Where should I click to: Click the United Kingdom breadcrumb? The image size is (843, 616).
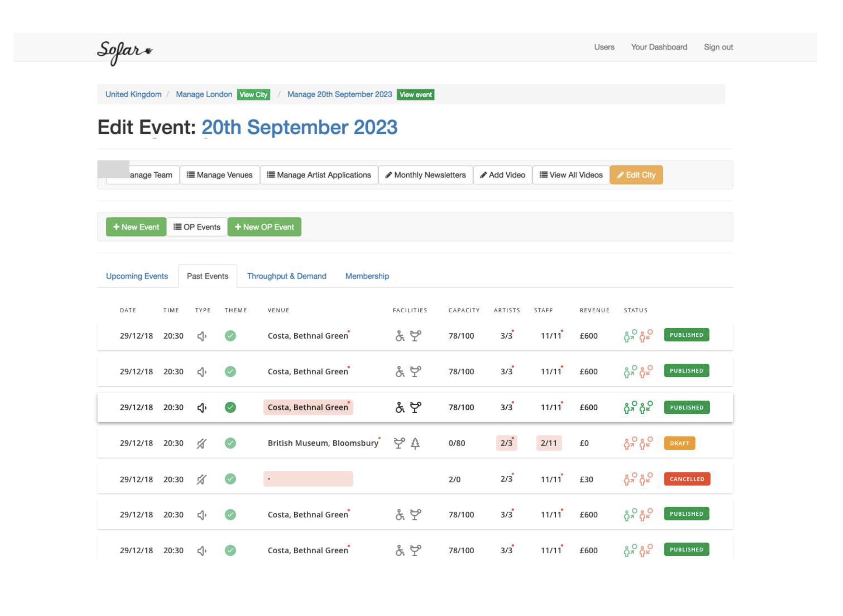[x=133, y=94]
